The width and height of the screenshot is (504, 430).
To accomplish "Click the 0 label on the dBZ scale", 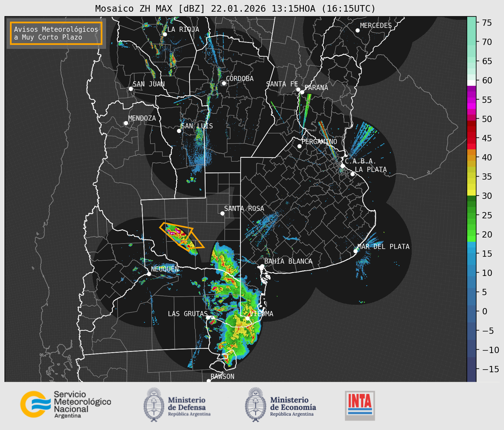I will tap(484, 311).
